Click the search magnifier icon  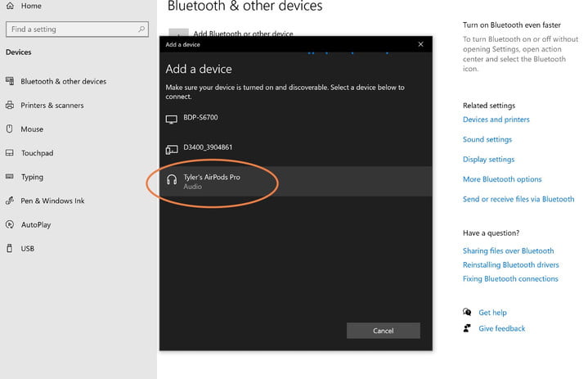[141, 29]
